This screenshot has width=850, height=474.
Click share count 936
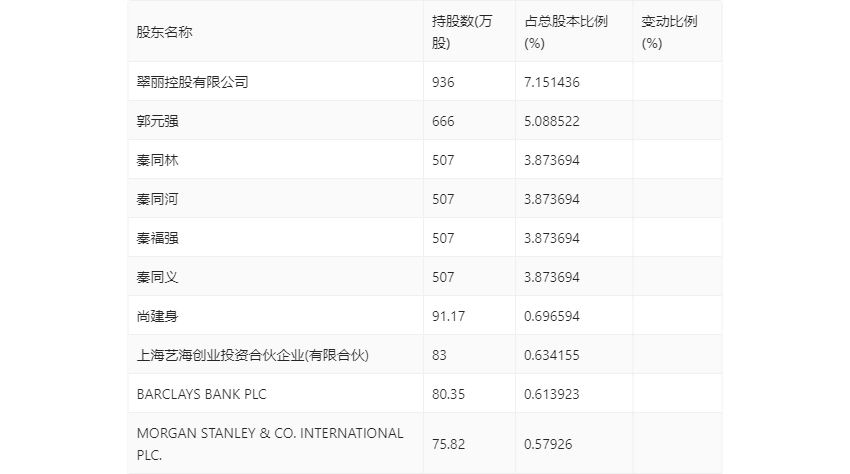[443, 82]
